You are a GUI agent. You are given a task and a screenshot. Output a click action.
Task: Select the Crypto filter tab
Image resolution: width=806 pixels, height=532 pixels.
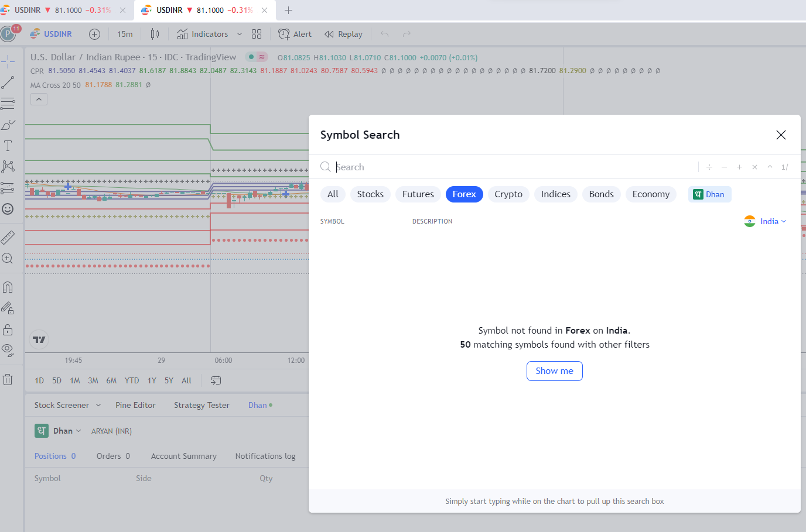click(508, 194)
